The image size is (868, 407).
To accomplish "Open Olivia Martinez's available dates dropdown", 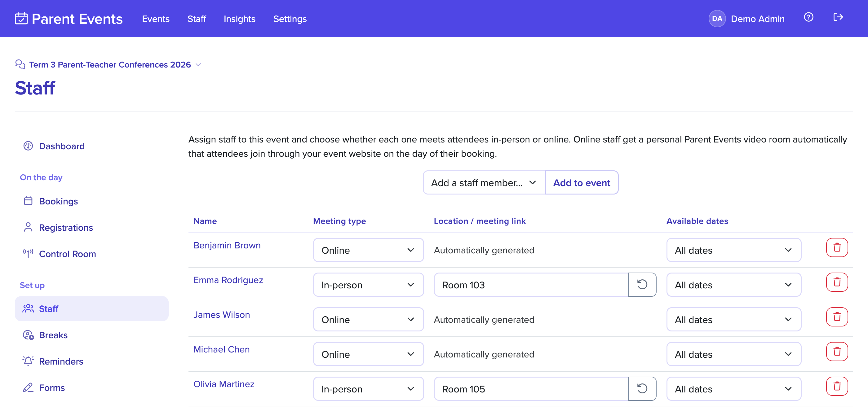I will 733,389.
